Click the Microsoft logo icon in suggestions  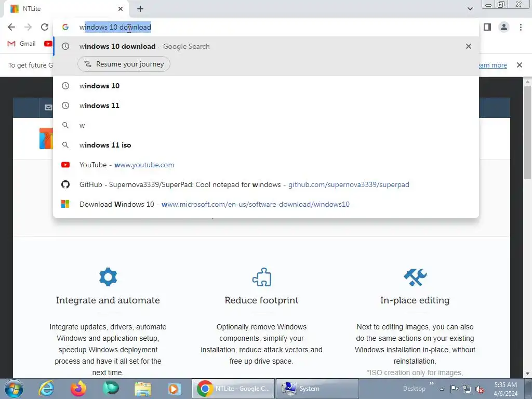click(x=65, y=204)
